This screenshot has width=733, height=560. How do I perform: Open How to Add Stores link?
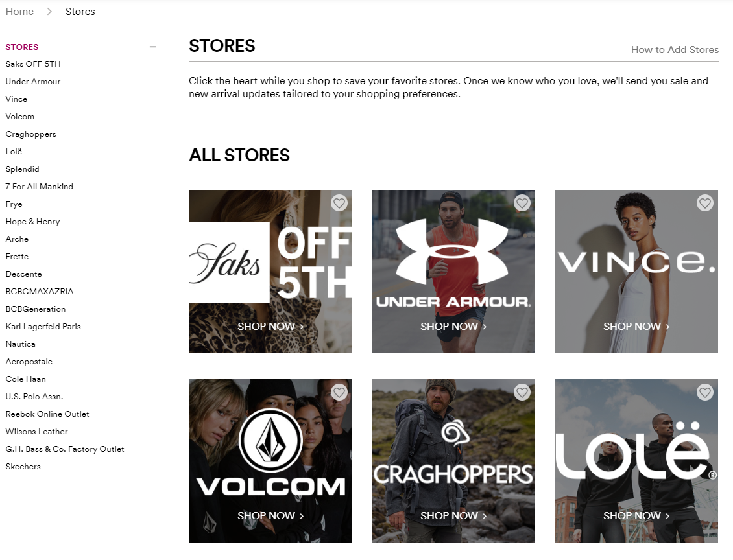675,50
